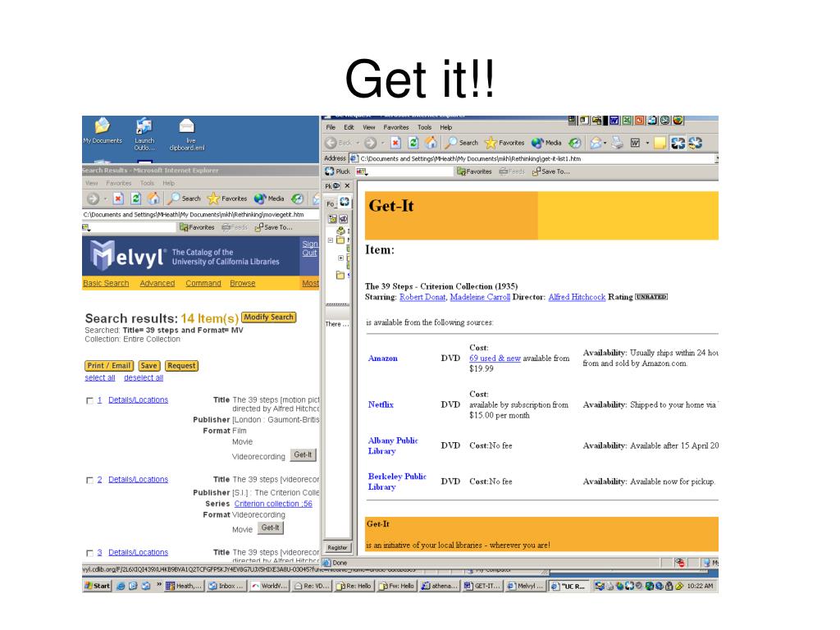Open Criterion collection ;56 series link
Viewport: 840px width, 630px height.
[x=272, y=504]
